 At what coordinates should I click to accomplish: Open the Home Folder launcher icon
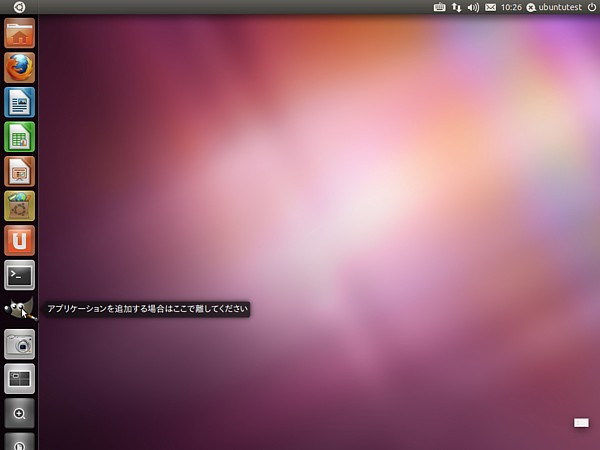coord(20,33)
